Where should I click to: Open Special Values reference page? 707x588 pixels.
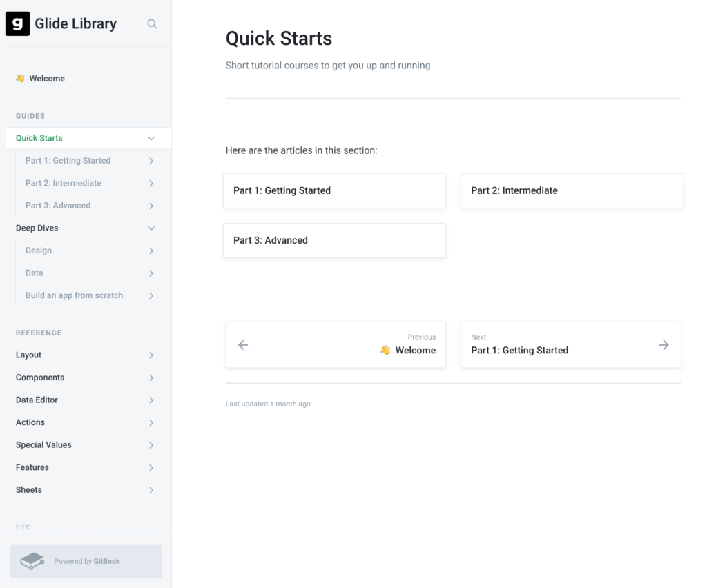[x=43, y=445]
